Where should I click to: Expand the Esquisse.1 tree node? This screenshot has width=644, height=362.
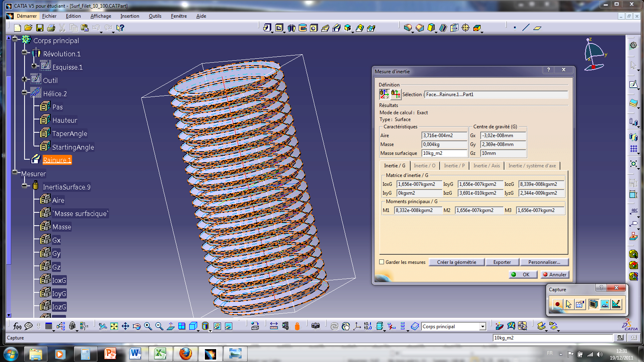pos(34,66)
